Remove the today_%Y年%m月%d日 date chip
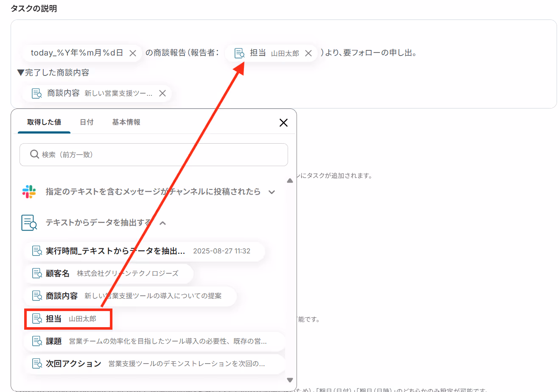The width and height of the screenshot is (560, 392). 133,53
